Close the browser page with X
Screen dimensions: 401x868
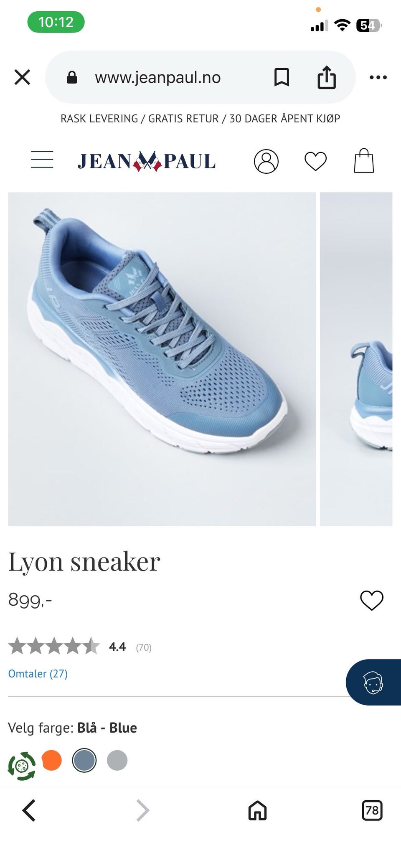23,77
